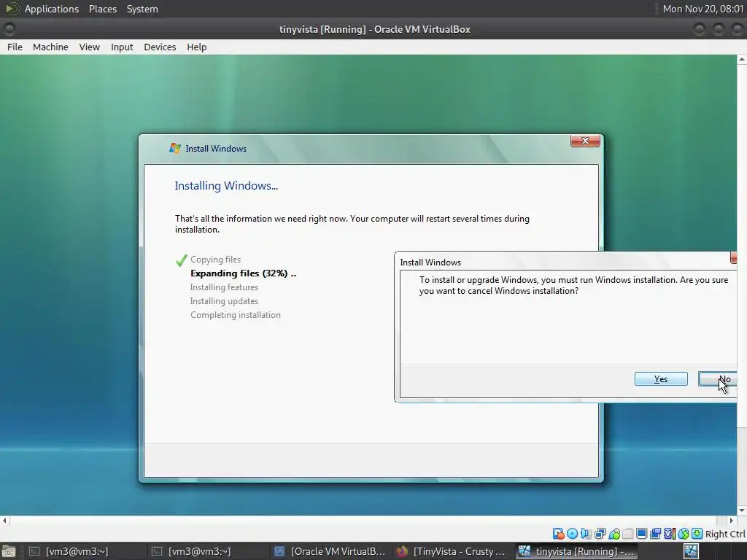Close the cancel confirmation dialog

(734, 257)
